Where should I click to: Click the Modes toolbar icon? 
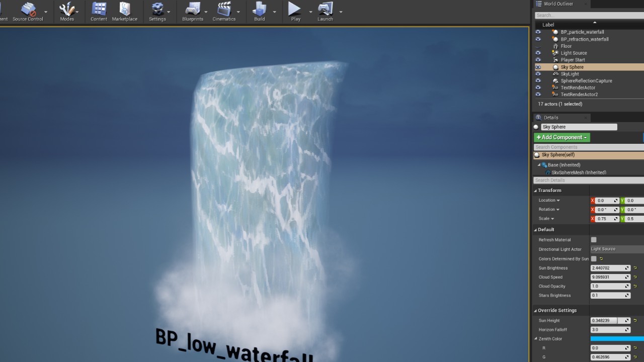click(67, 11)
